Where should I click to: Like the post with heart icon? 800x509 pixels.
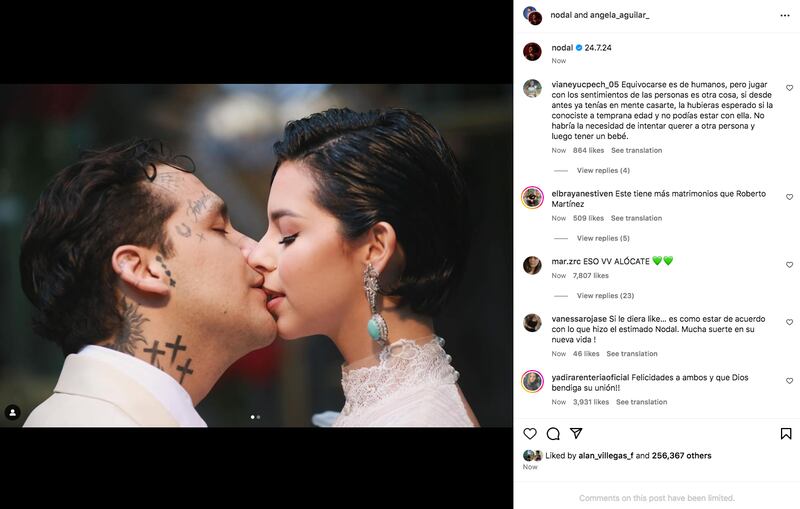point(530,434)
